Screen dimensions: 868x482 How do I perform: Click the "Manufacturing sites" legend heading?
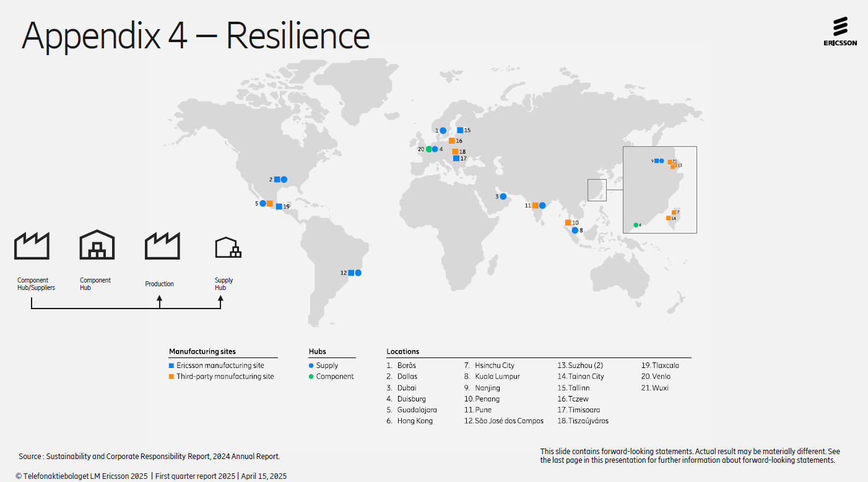(x=202, y=352)
